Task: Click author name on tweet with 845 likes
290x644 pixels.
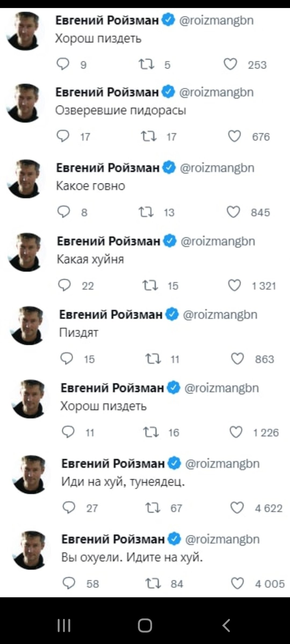Action: point(108,168)
